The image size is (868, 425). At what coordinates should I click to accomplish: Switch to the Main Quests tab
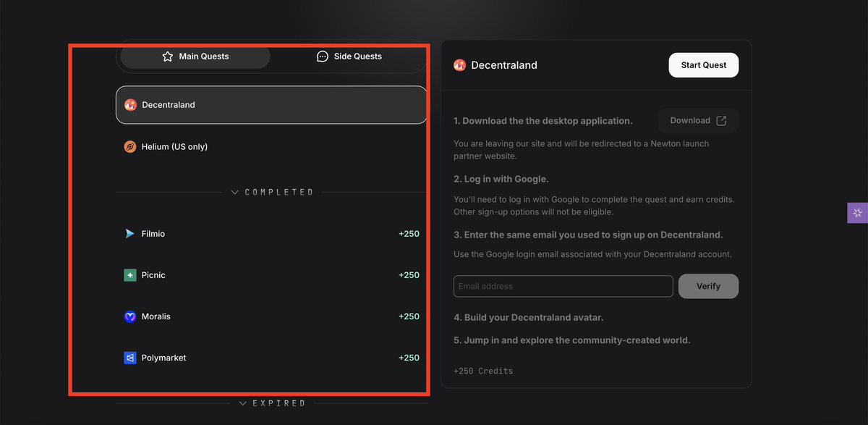(195, 56)
